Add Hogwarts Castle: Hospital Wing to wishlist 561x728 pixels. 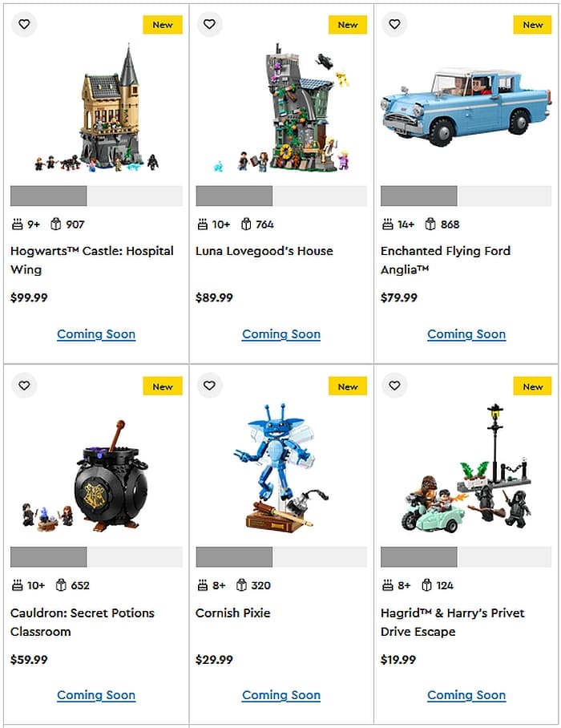coord(24,24)
